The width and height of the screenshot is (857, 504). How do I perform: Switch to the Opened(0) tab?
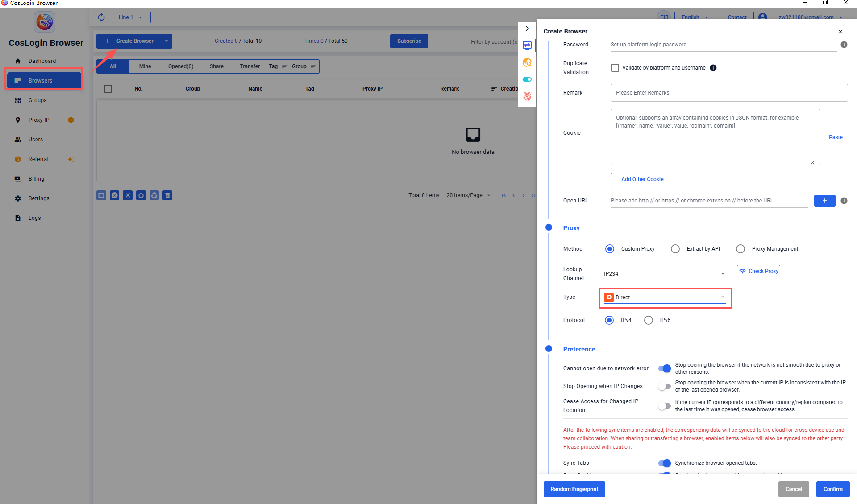click(x=181, y=66)
